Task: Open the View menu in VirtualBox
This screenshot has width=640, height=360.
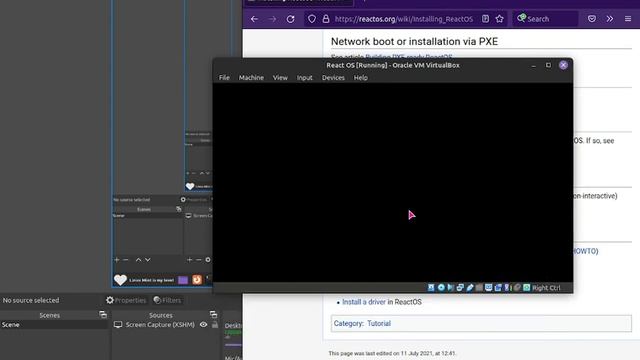Action: click(280, 78)
